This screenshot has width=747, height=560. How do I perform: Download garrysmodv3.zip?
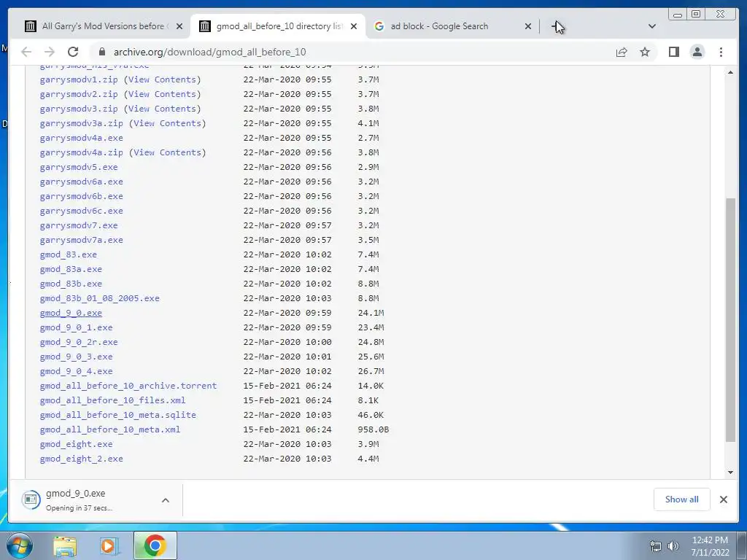click(x=79, y=109)
